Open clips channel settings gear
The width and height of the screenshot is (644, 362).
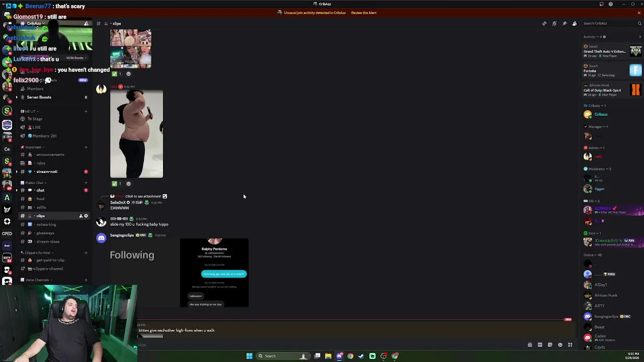click(x=86, y=216)
